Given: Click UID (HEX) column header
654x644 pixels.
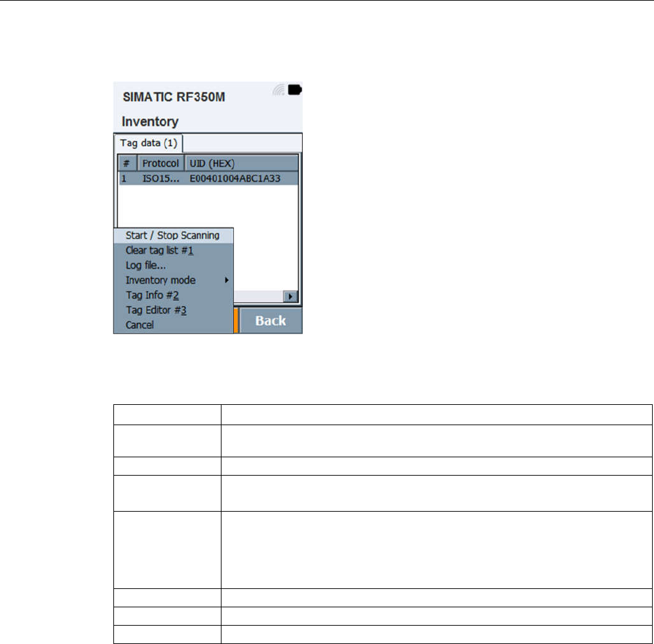Looking at the screenshot, I should click(241, 164).
